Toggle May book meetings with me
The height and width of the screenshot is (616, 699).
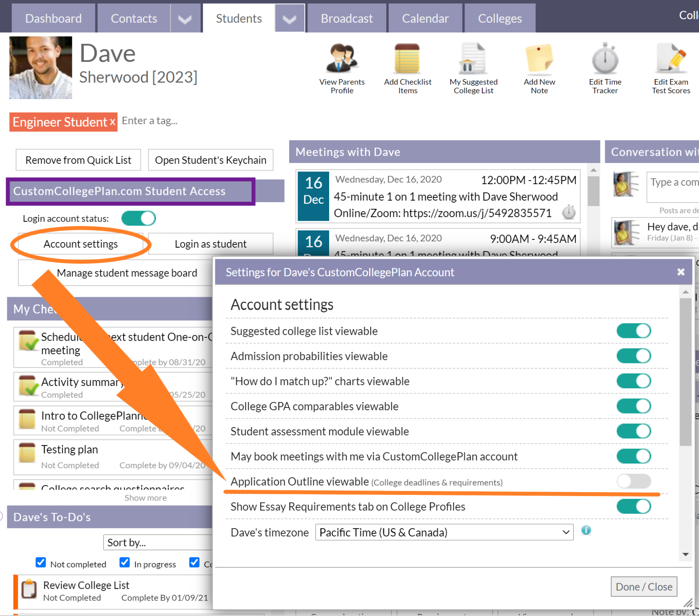pos(634,456)
